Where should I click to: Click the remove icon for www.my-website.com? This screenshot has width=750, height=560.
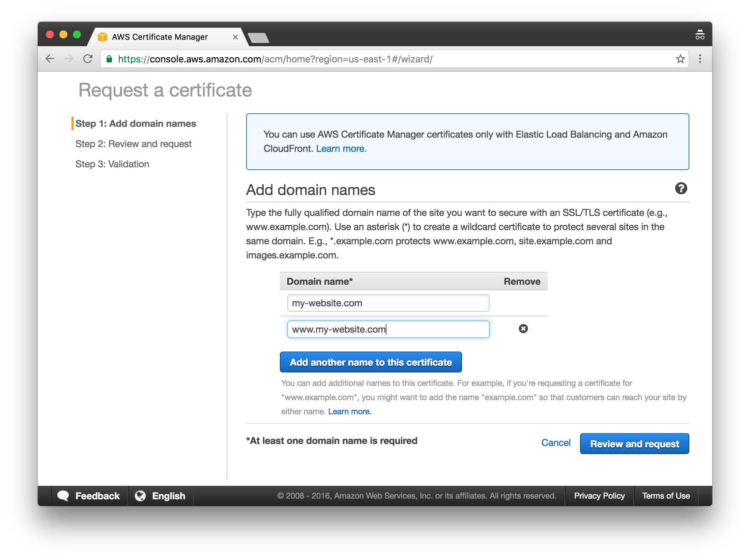523,329
